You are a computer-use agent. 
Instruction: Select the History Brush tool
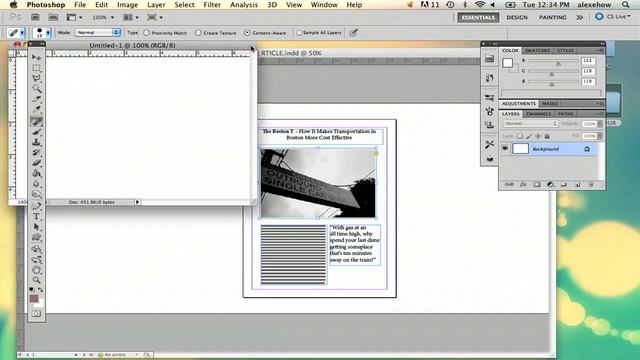(x=36, y=153)
